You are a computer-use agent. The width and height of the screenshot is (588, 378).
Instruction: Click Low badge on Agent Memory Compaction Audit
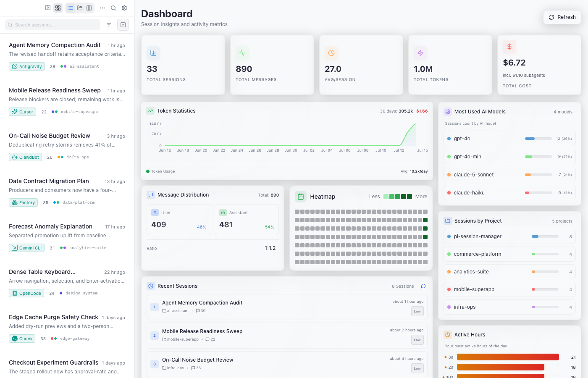pos(417,311)
